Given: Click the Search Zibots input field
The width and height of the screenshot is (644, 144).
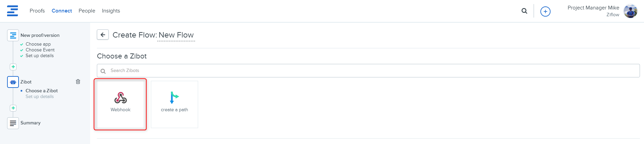Looking at the screenshot, I should click(x=368, y=71).
